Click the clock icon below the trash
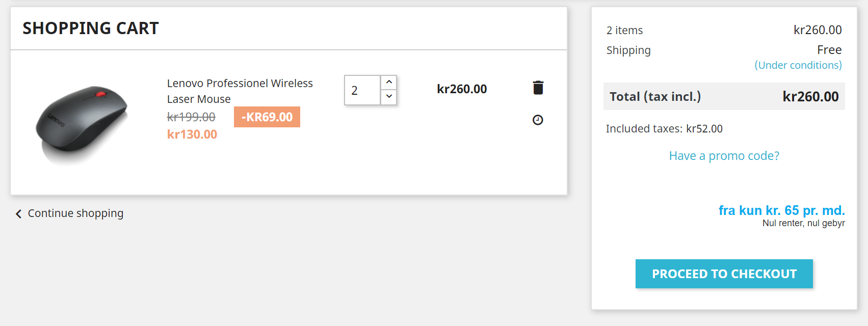This screenshot has height=326, width=868. [x=538, y=120]
